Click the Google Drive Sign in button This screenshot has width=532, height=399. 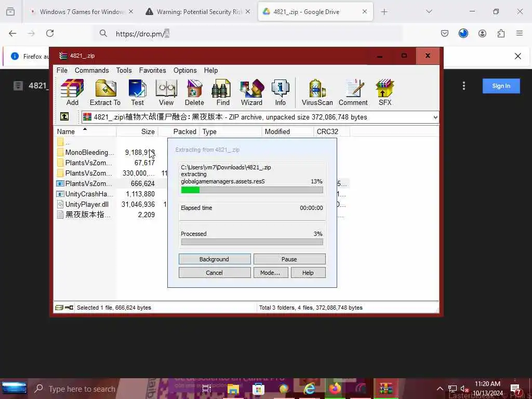pos(501,86)
